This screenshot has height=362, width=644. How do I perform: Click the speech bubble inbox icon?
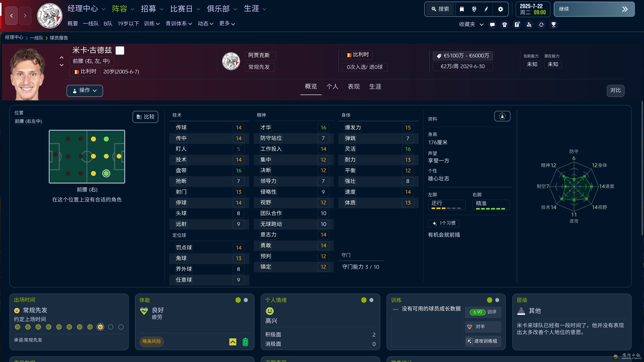pos(492,25)
